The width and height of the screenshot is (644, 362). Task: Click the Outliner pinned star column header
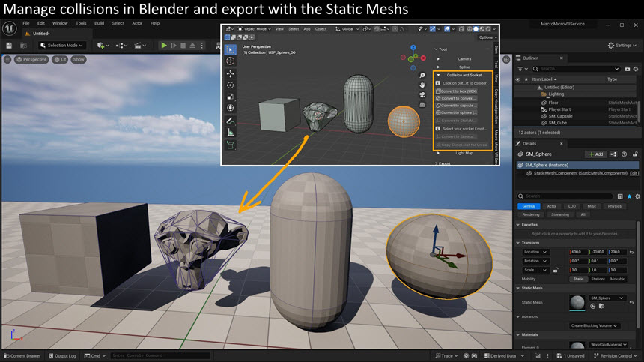pos(526,79)
